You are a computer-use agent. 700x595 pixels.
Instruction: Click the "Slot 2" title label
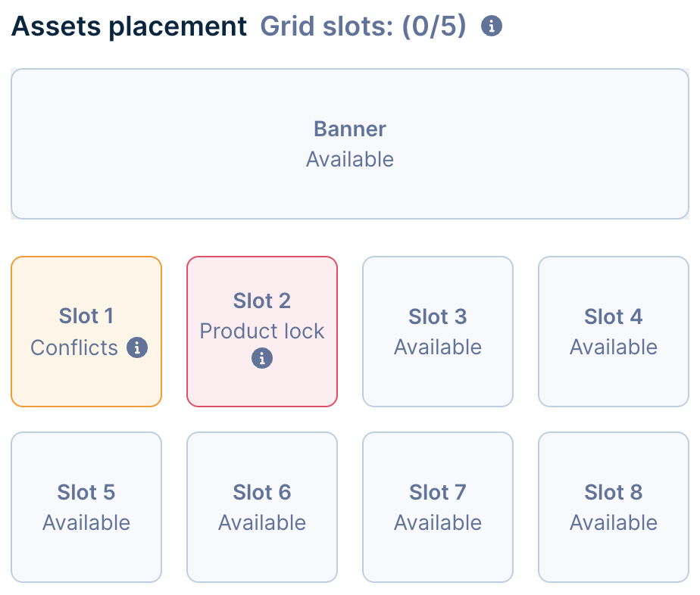click(x=262, y=301)
